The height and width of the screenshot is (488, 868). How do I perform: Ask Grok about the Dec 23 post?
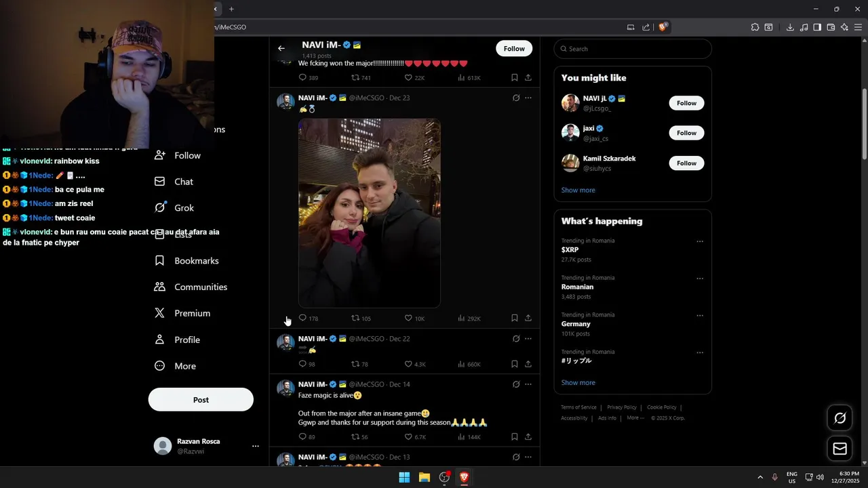click(516, 98)
